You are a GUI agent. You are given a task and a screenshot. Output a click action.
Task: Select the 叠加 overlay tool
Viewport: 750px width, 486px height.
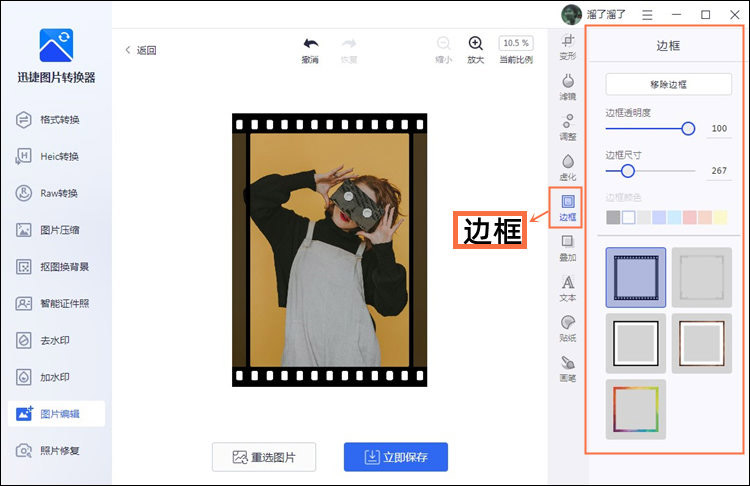click(568, 248)
